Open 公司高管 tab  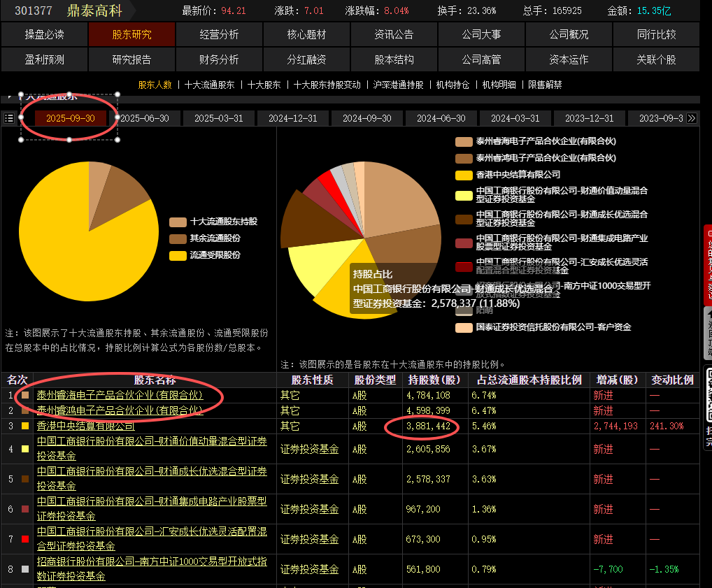[x=481, y=59]
